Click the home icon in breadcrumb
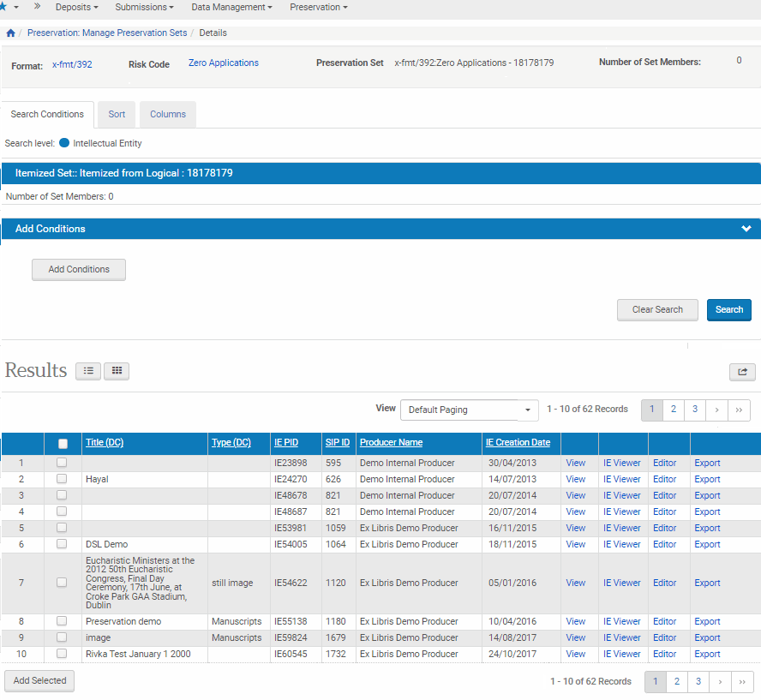The width and height of the screenshot is (761, 700). 10,33
